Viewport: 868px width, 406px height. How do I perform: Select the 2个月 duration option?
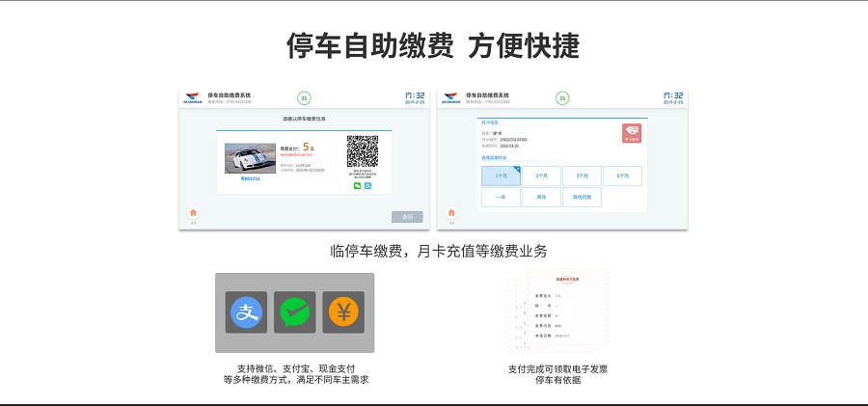[x=541, y=176]
